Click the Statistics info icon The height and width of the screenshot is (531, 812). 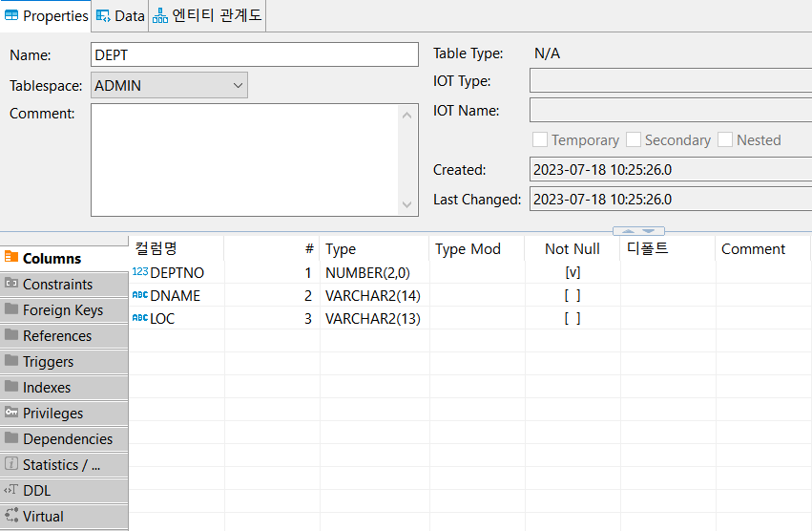(10, 463)
